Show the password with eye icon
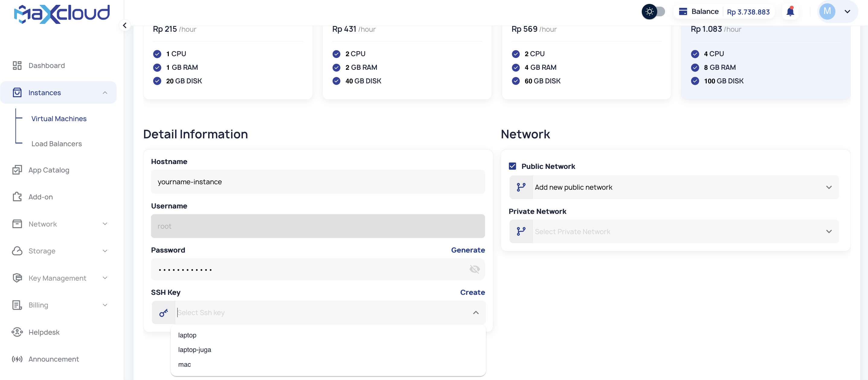Image resolution: width=868 pixels, height=380 pixels. pyautogui.click(x=474, y=269)
